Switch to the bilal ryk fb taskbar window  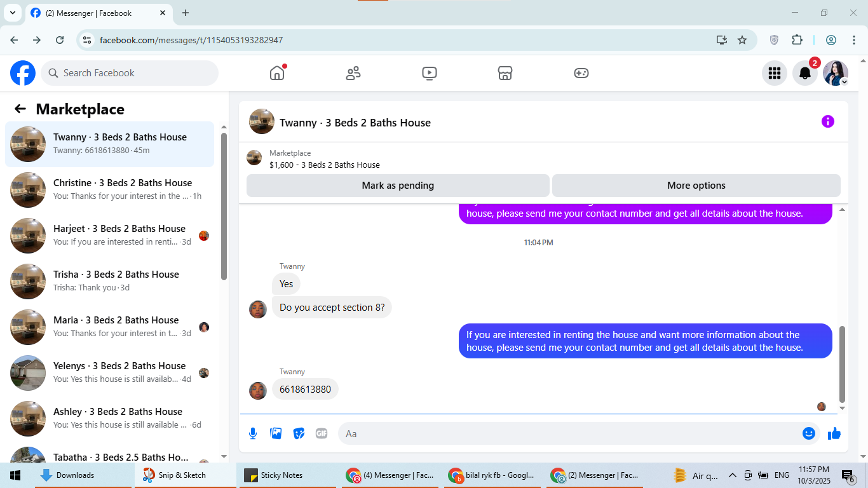click(x=493, y=475)
